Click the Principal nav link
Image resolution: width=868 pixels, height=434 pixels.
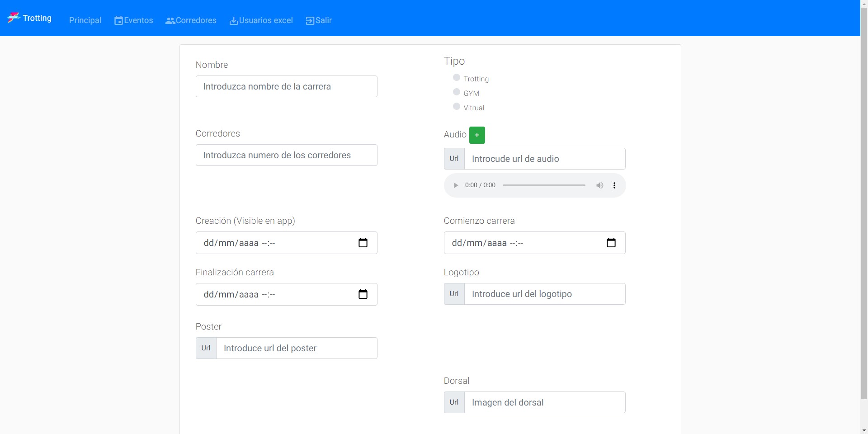(85, 20)
